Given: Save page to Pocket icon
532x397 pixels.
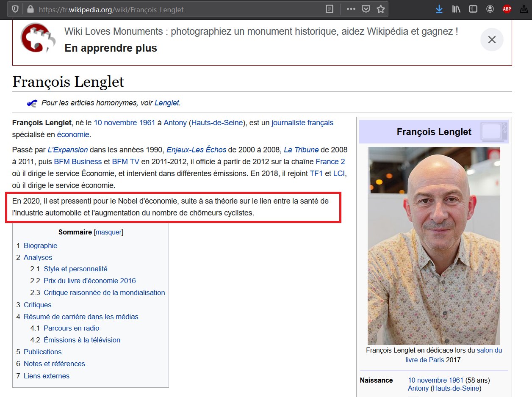Looking at the screenshot, I should [366, 9].
